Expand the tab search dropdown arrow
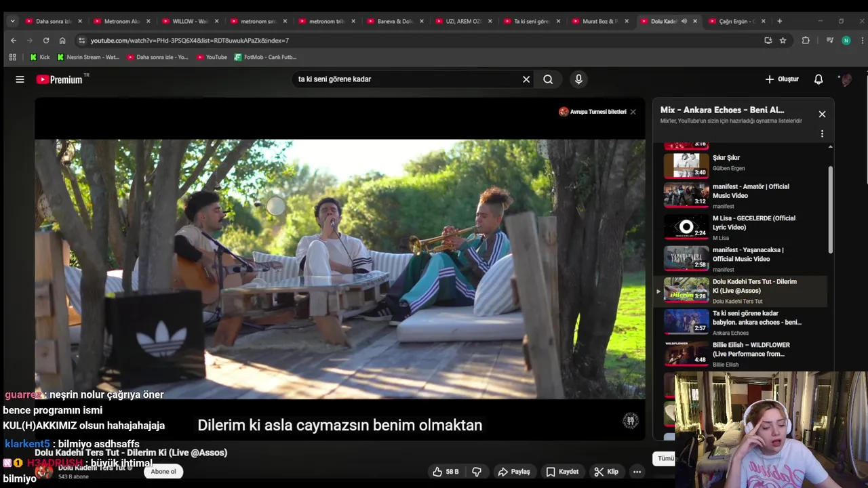 coord(12,21)
